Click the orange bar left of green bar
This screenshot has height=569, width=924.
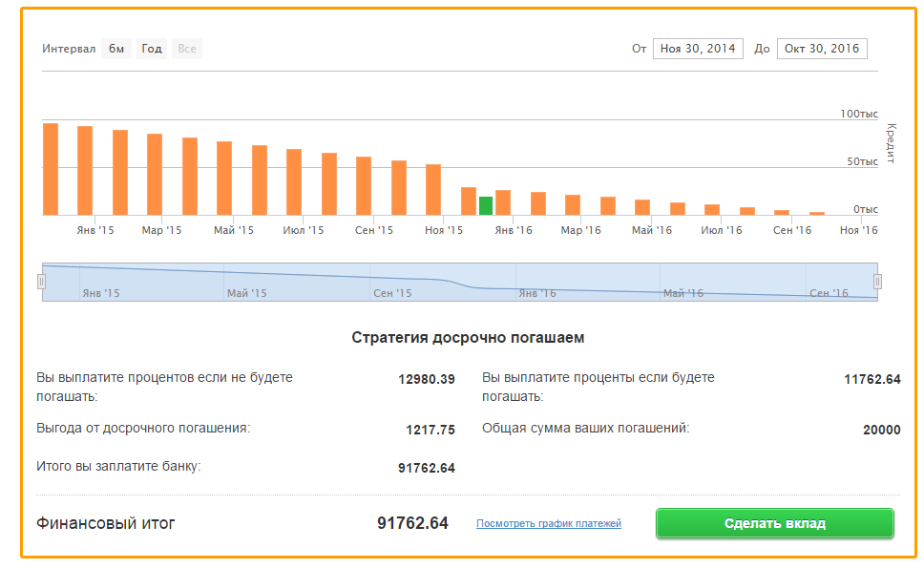469,200
